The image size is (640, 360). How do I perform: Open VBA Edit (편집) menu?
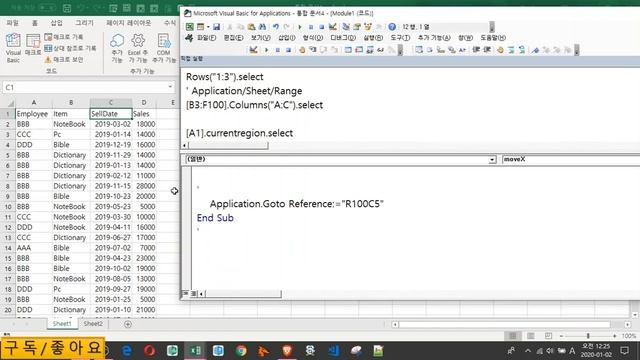click(233, 38)
